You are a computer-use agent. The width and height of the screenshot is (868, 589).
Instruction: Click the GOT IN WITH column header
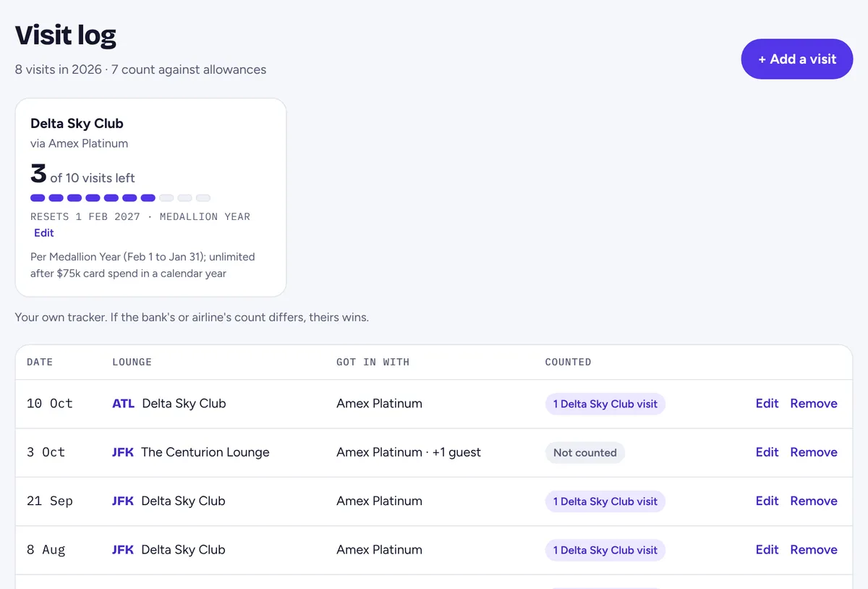[373, 362]
